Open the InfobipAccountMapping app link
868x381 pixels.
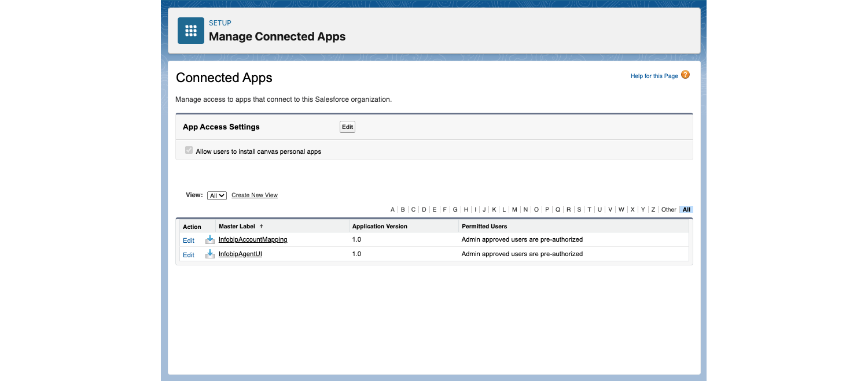[253, 239]
